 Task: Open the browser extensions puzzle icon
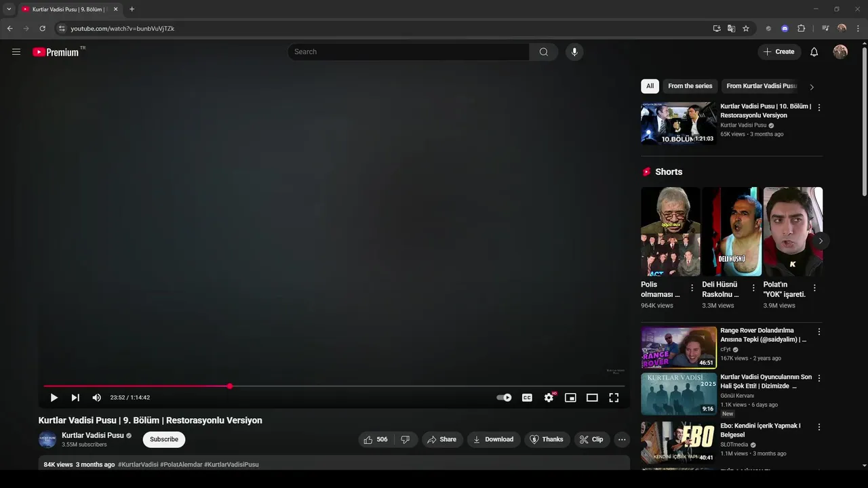pos(801,28)
